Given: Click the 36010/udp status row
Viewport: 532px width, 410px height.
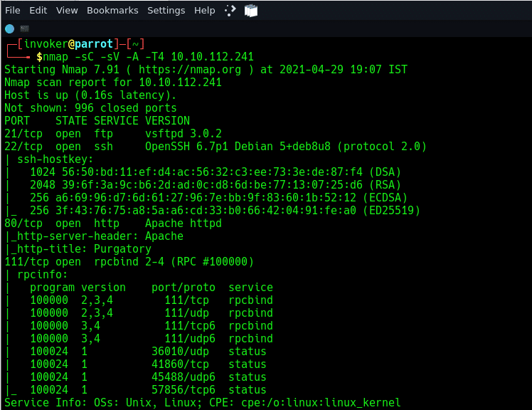Looking at the screenshot, I should click(x=148, y=351).
